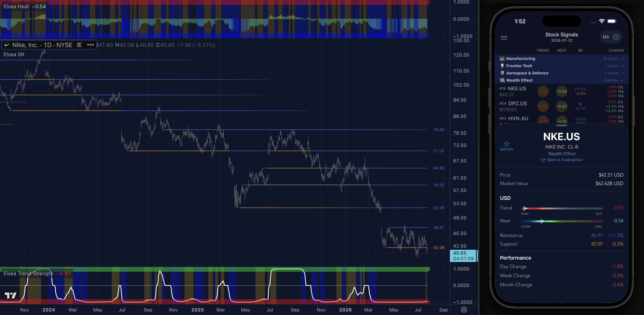Sort by the CHANGE column header
This screenshot has height=315, width=644.
(x=616, y=50)
